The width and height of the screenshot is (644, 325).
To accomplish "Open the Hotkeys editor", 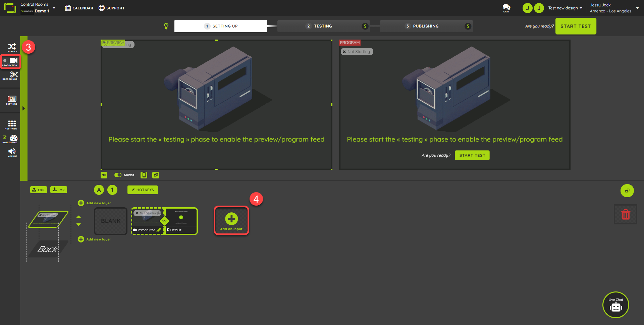I will click(x=143, y=190).
